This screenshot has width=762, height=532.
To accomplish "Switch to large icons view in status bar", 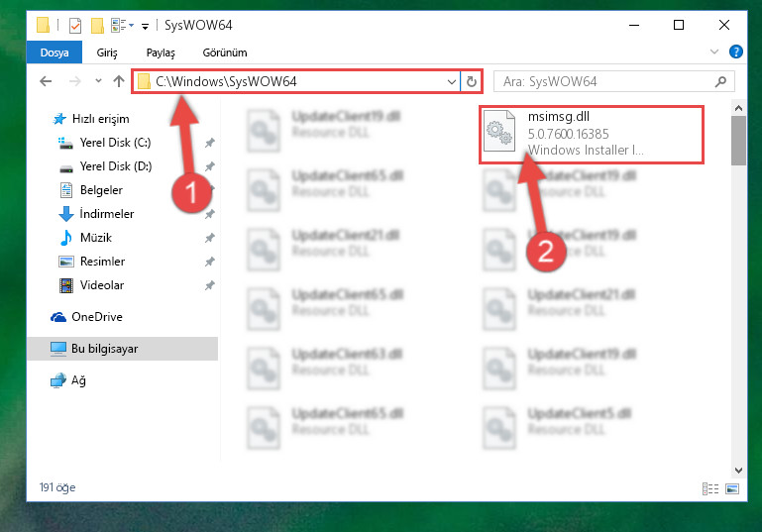I will click(x=732, y=488).
